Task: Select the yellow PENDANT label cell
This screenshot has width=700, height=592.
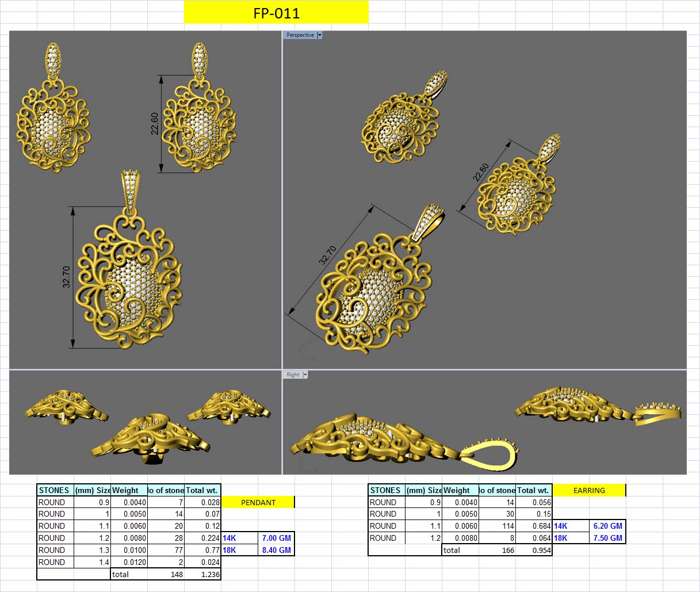Action: pyautogui.click(x=258, y=502)
